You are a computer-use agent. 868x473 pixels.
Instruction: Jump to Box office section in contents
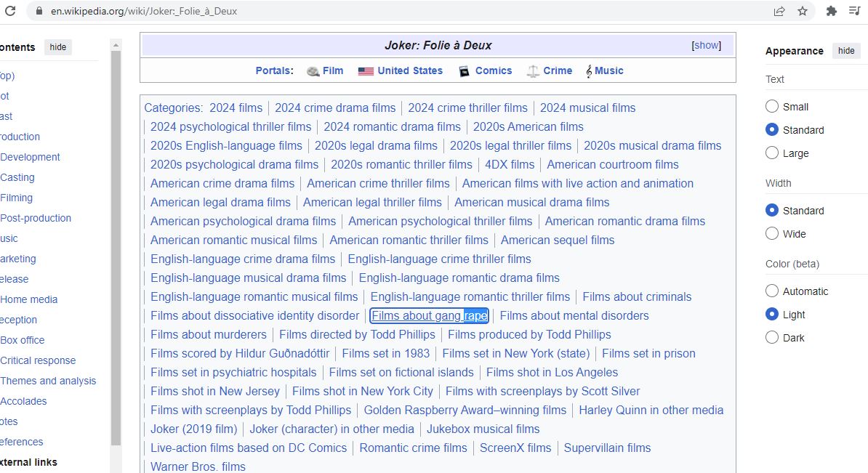(23, 340)
